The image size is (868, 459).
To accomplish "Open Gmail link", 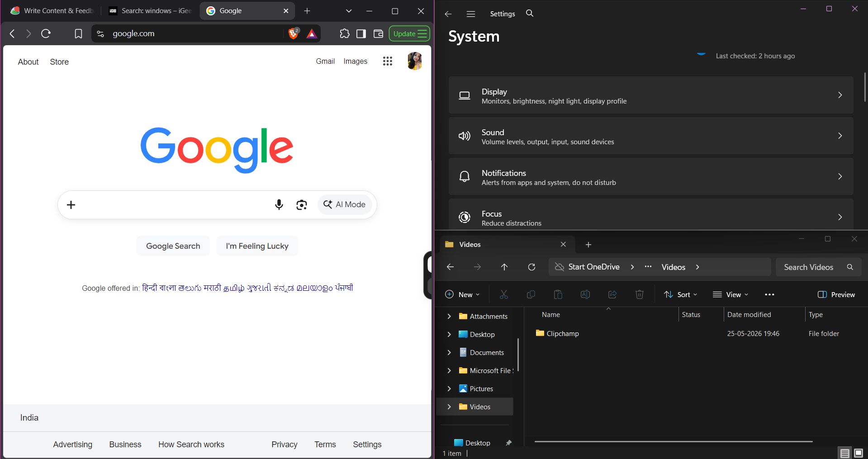I will point(325,61).
